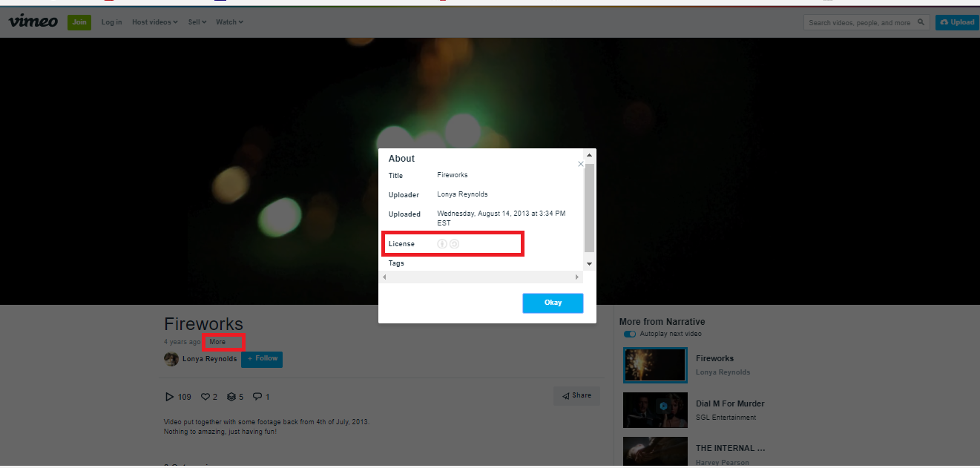Close the About dialog with the X
980x468 pixels.
click(x=580, y=164)
